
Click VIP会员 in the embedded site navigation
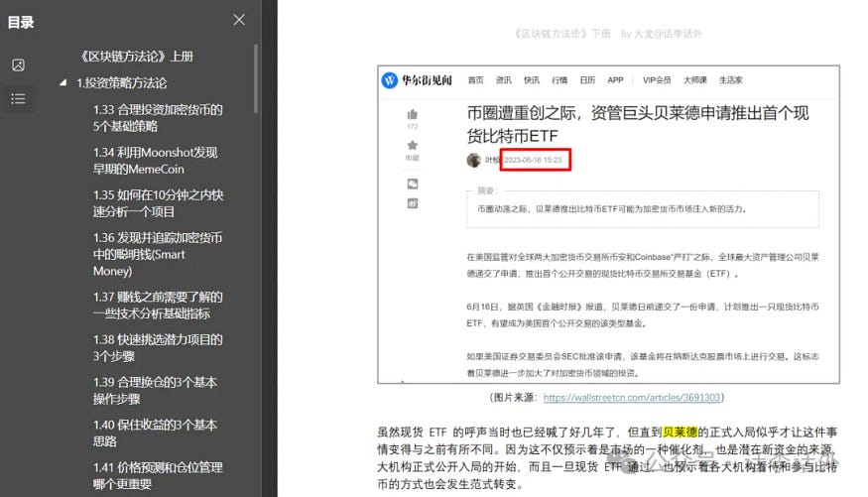657,80
